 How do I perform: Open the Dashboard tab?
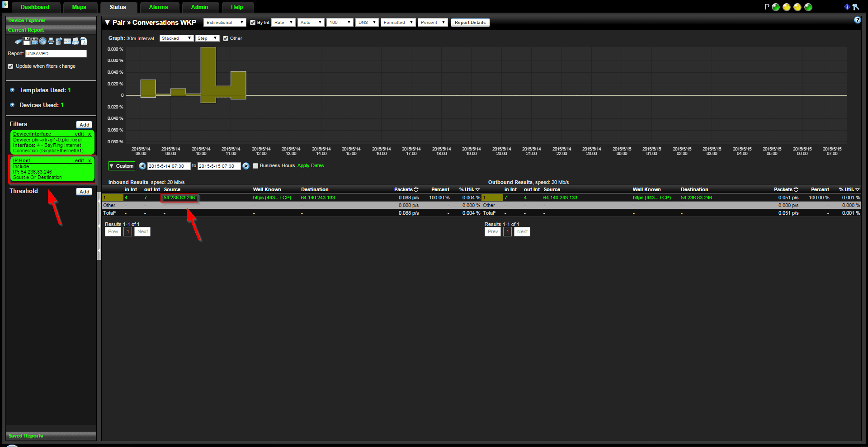point(35,7)
